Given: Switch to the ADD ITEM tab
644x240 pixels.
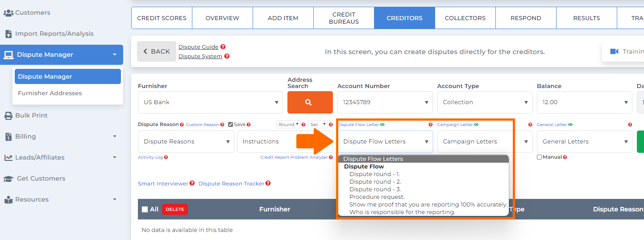Looking at the screenshot, I should 283,18.
